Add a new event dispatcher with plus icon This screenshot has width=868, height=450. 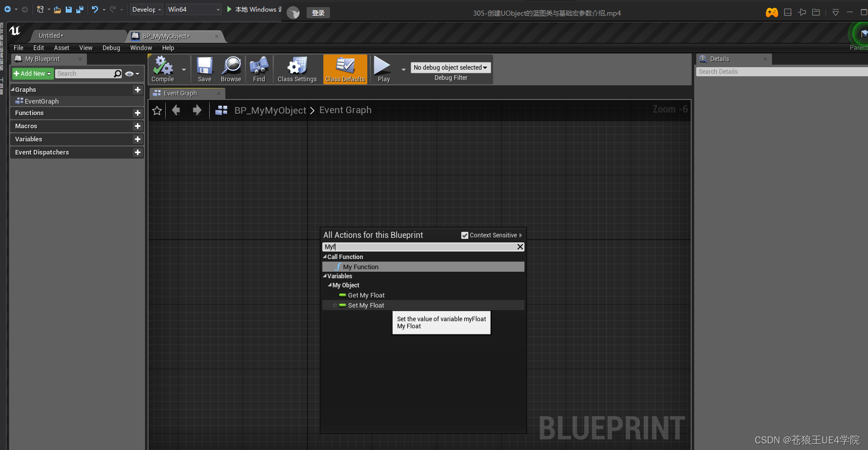137,153
